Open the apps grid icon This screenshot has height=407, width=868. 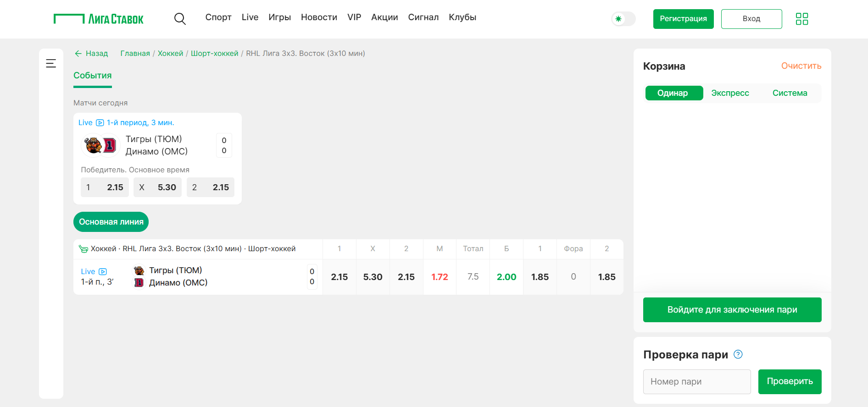[x=801, y=19]
